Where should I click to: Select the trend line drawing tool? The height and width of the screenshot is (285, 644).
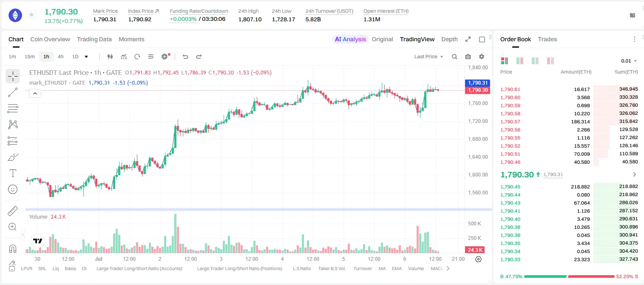tap(13, 92)
